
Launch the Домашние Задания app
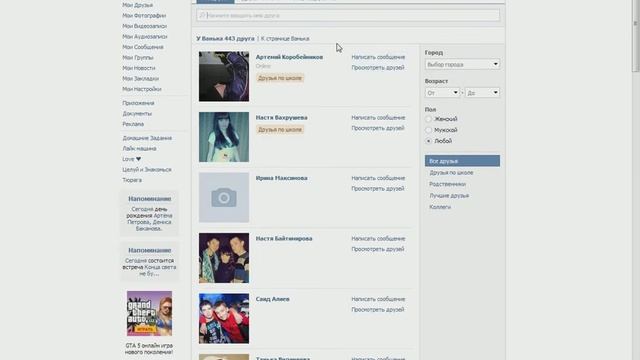(147, 138)
